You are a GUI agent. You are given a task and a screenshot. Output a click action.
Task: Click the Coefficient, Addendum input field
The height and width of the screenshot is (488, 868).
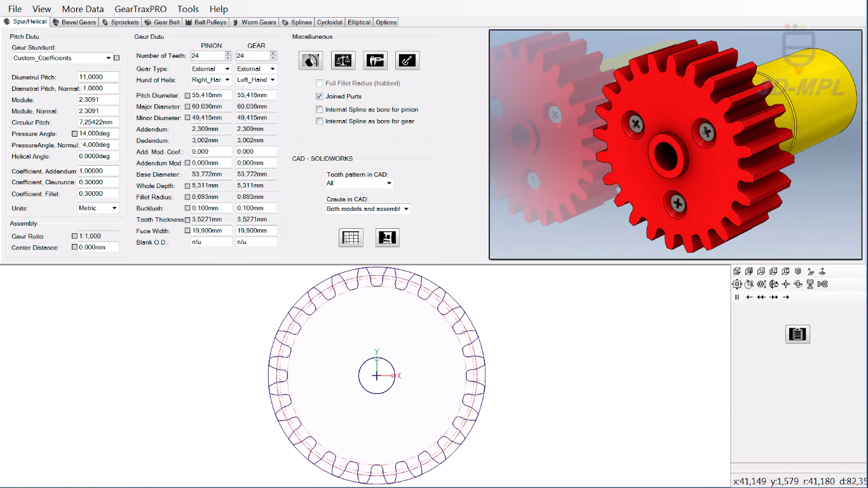(x=98, y=171)
